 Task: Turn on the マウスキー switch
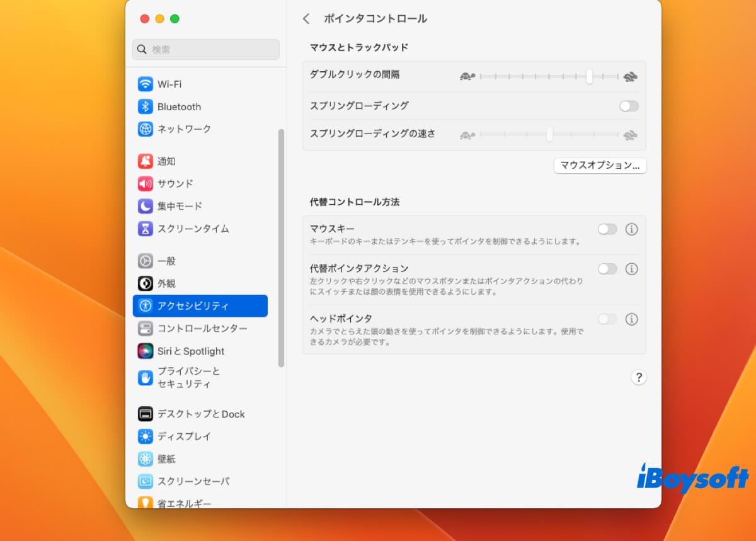coord(607,229)
